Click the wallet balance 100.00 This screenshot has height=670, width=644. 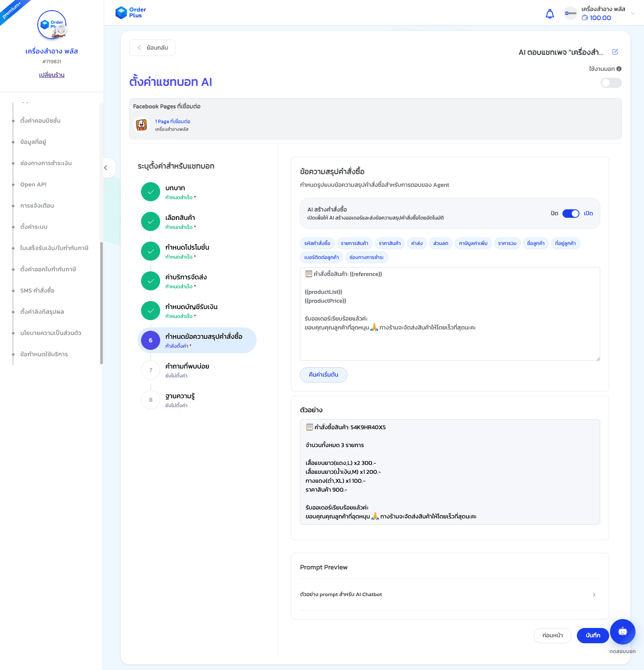tap(596, 18)
